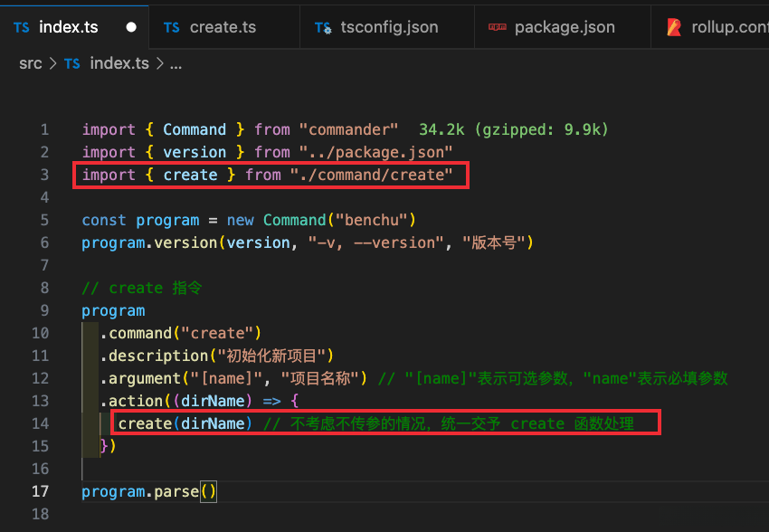Click line number 9 in the gutter

coord(44,310)
